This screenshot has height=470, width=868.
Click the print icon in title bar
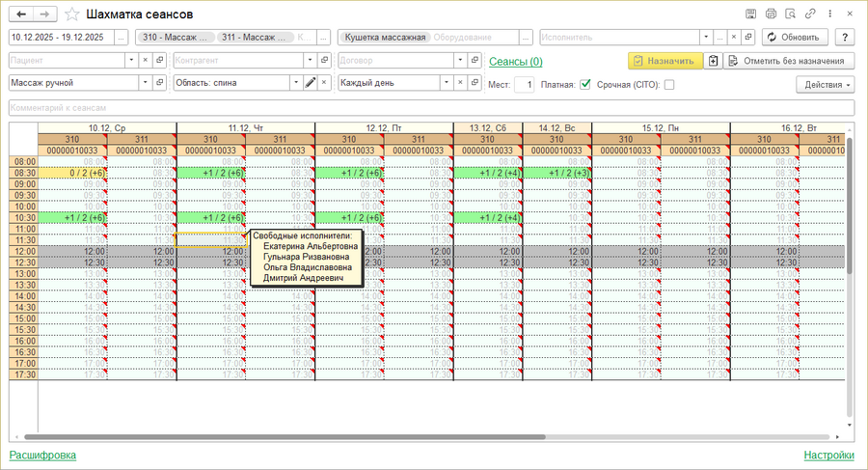[x=770, y=14]
